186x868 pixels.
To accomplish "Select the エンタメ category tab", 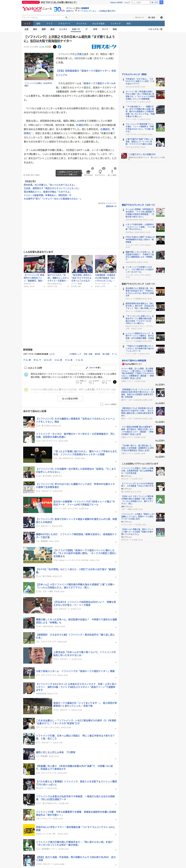I will 63,29.
